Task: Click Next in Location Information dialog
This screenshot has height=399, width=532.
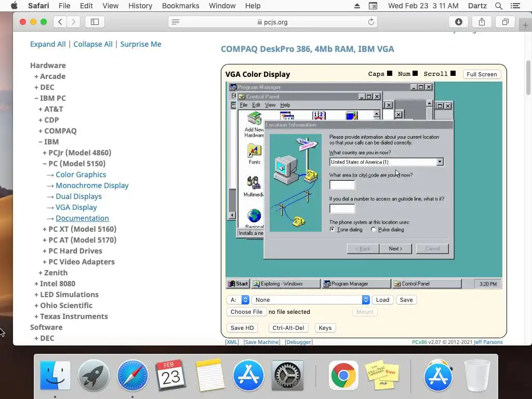Action: pyautogui.click(x=395, y=248)
